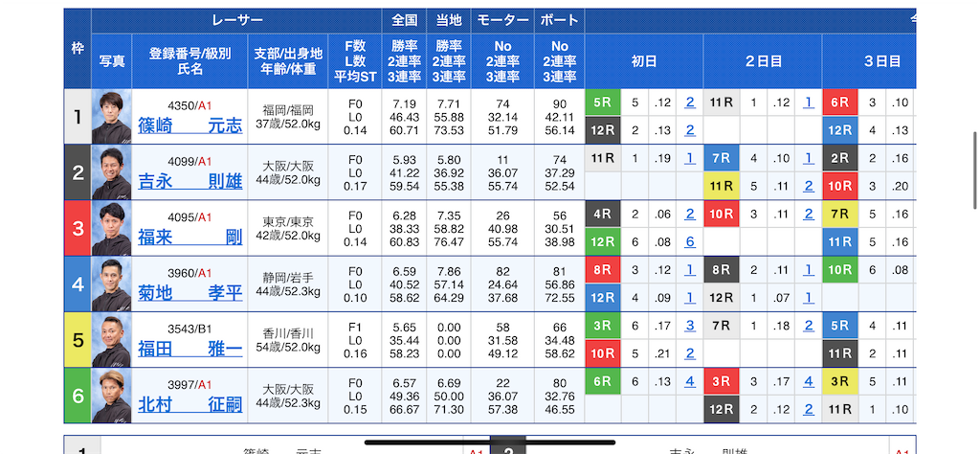
Task: Click the blue 5R cell in 福田's day-three column
Action: 840,326
